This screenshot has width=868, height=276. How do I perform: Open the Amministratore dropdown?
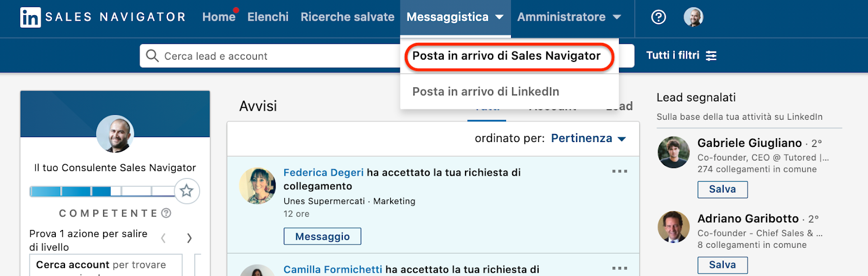point(569,17)
